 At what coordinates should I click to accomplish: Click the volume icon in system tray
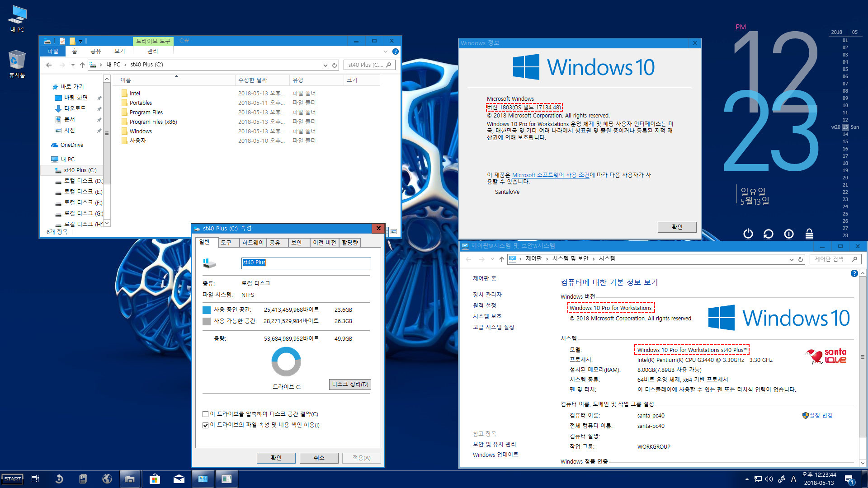[x=769, y=479]
